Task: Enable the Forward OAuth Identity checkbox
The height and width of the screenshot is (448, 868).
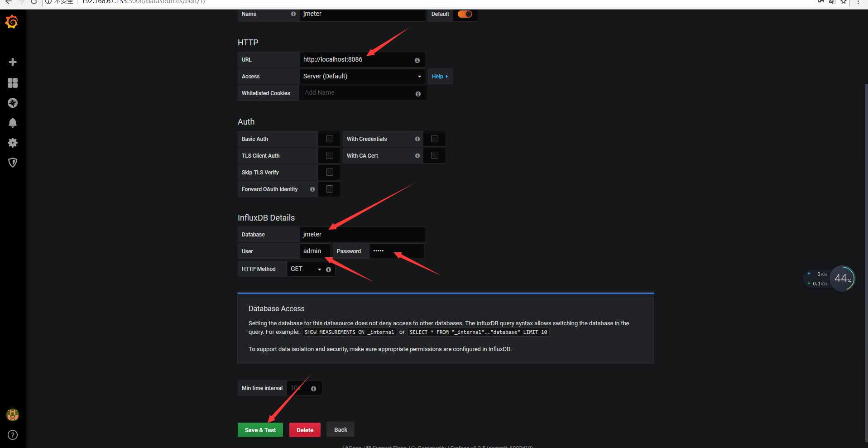Action: pyautogui.click(x=330, y=189)
